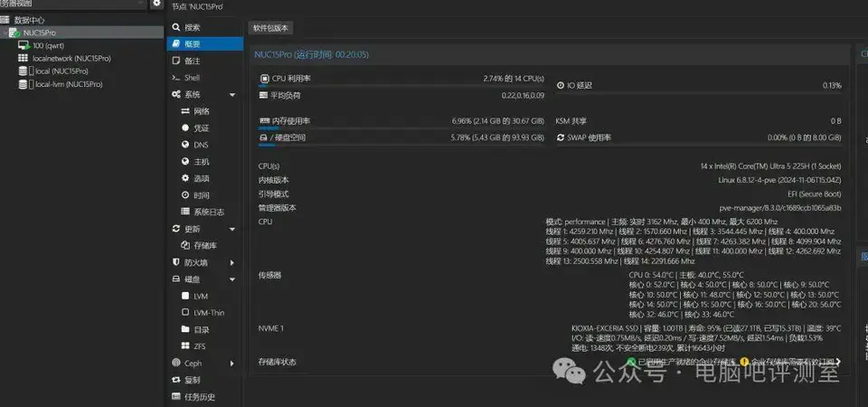Click the 'CPU 0: 54.0°C' sensor line
868x407 pixels.
[x=686, y=275]
